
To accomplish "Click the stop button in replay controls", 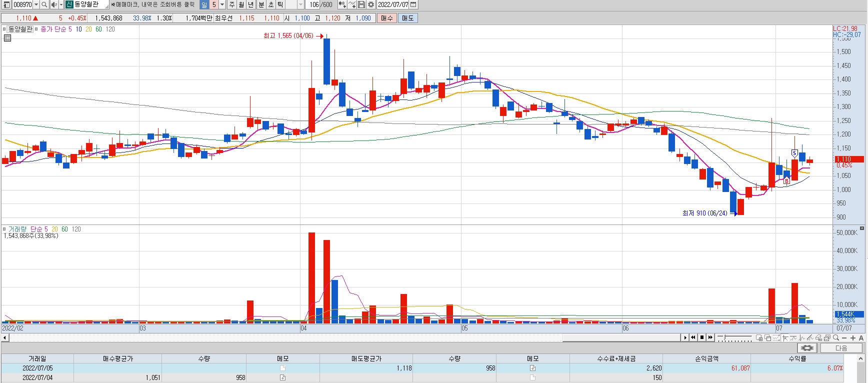I will (702, 337).
